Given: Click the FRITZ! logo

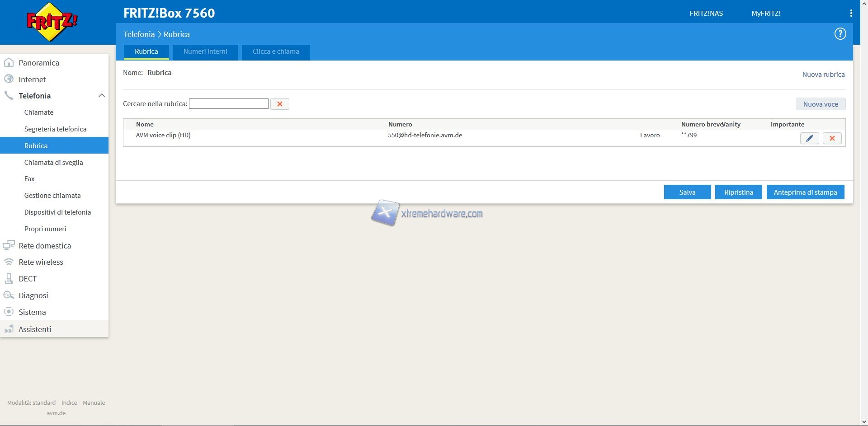Looking at the screenshot, I should 52,22.
